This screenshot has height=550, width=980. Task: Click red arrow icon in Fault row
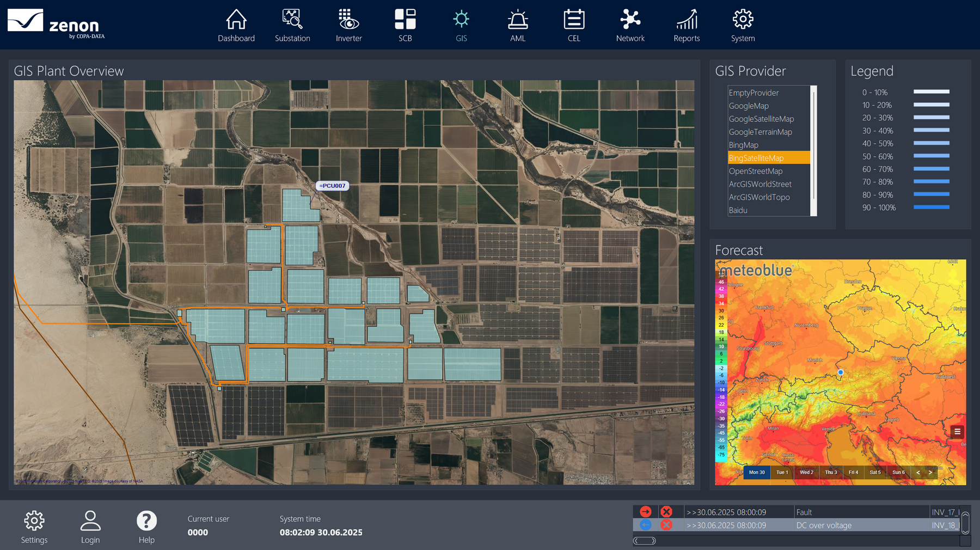coord(646,512)
